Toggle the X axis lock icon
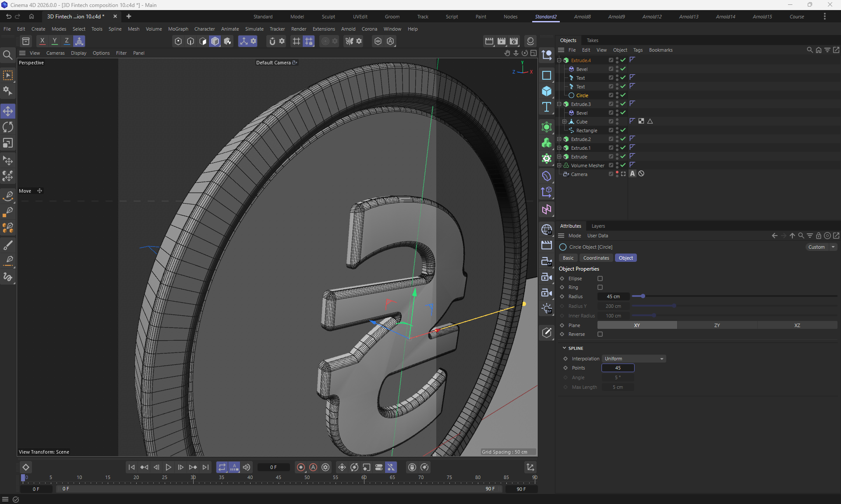The image size is (841, 504). pyautogui.click(x=42, y=41)
